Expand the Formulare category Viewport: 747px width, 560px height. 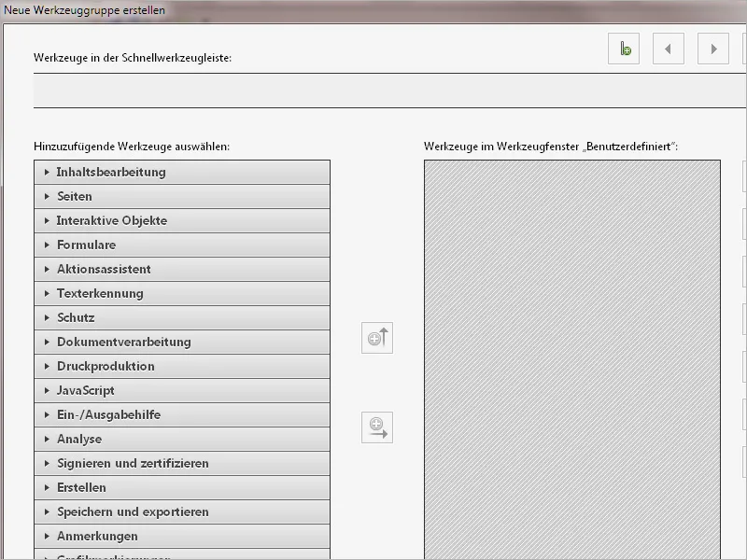(182, 245)
